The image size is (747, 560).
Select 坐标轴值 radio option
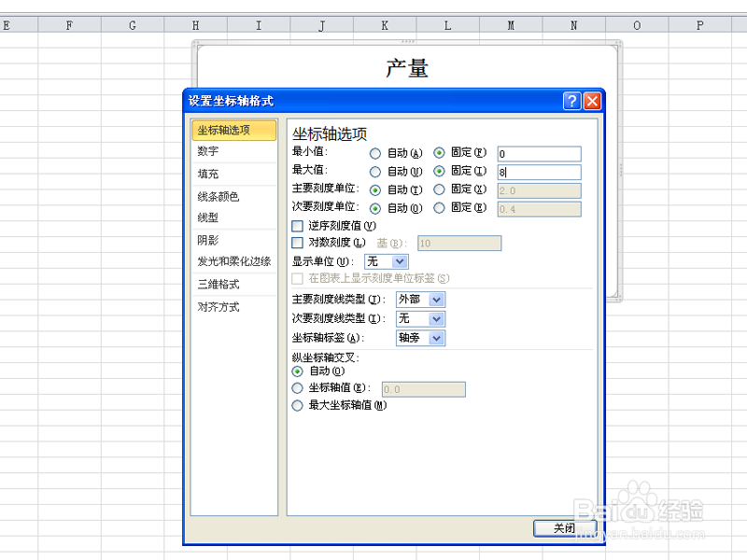[297, 388]
